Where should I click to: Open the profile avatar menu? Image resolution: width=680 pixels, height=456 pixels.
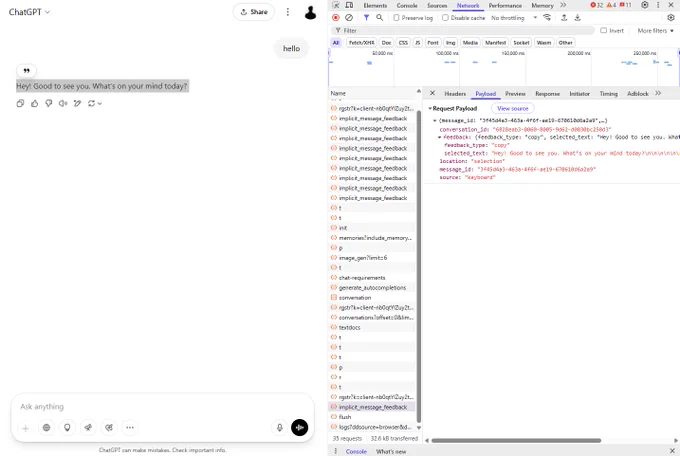click(310, 13)
